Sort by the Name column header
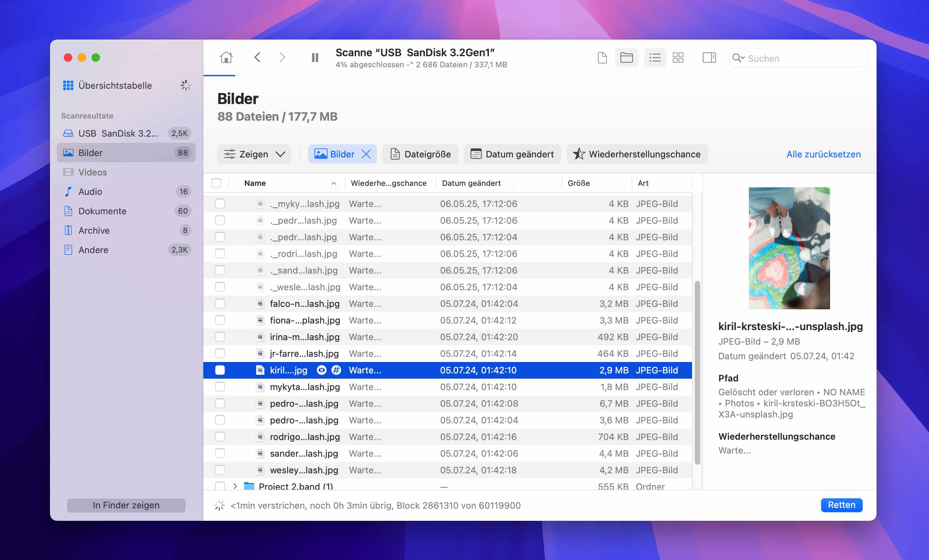The height and width of the screenshot is (560, 929). click(x=287, y=183)
